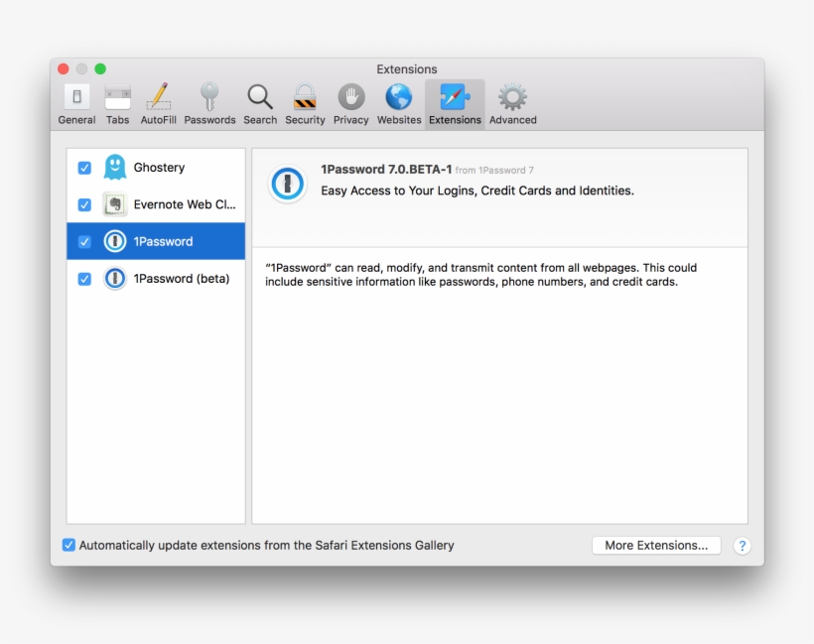This screenshot has height=644, width=814.
Task: Click the 1Password (beta) list icon
Action: [115, 279]
